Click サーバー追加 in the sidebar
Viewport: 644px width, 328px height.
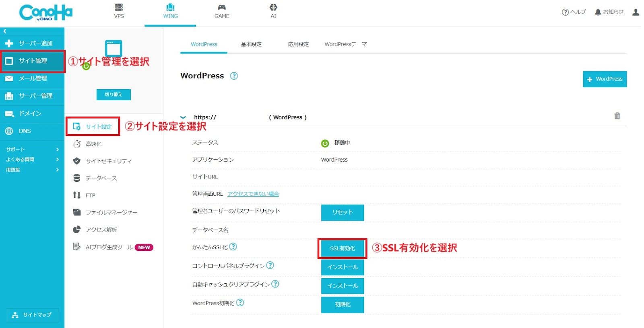(x=32, y=43)
